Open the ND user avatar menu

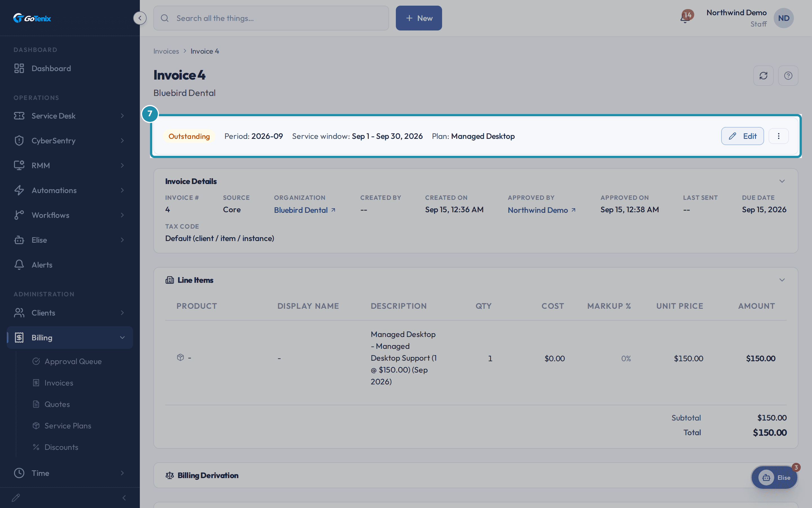(784, 18)
